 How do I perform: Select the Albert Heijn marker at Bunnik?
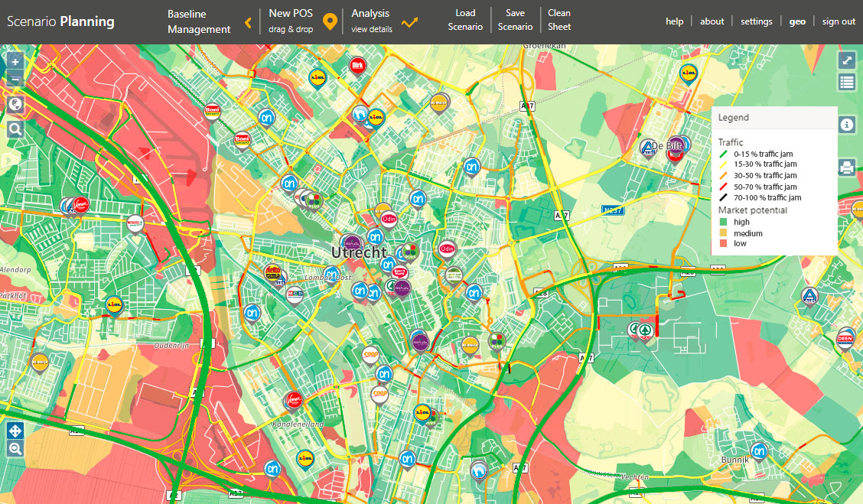click(x=759, y=452)
